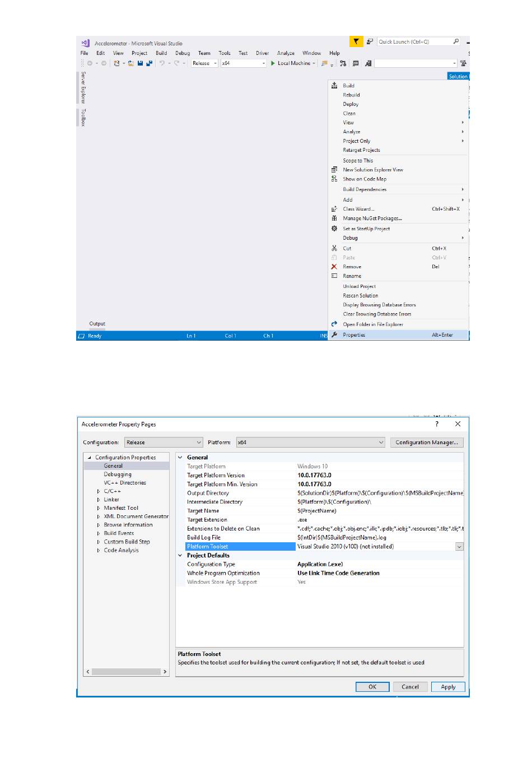Select Unload Project in context menu

[x=360, y=286]
